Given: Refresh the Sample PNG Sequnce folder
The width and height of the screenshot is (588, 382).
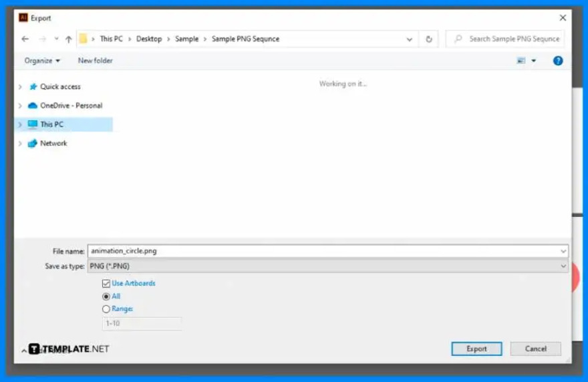Looking at the screenshot, I should click(x=429, y=39).
